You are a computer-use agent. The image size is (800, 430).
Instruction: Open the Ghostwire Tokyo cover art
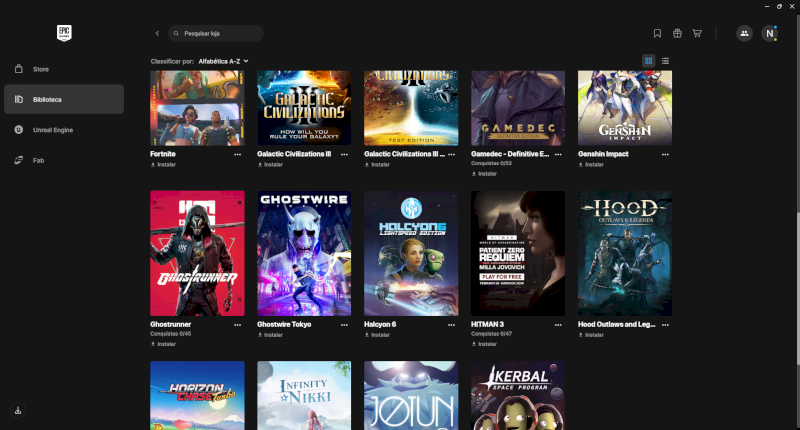pyautogui.click(x=304, y=254)
